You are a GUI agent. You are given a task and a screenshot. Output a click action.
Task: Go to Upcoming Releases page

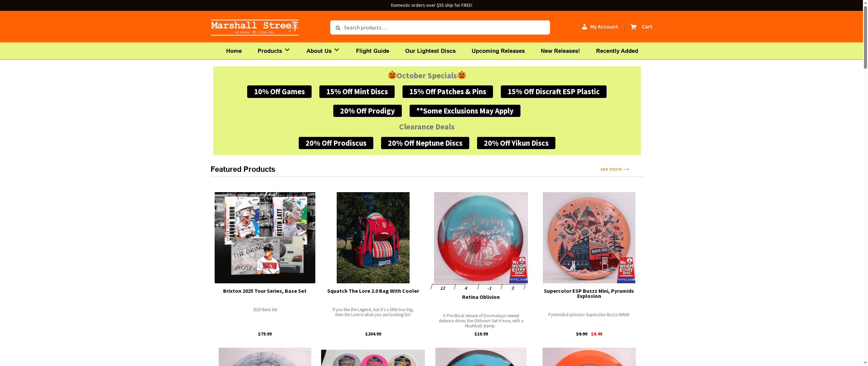(498, 51)
